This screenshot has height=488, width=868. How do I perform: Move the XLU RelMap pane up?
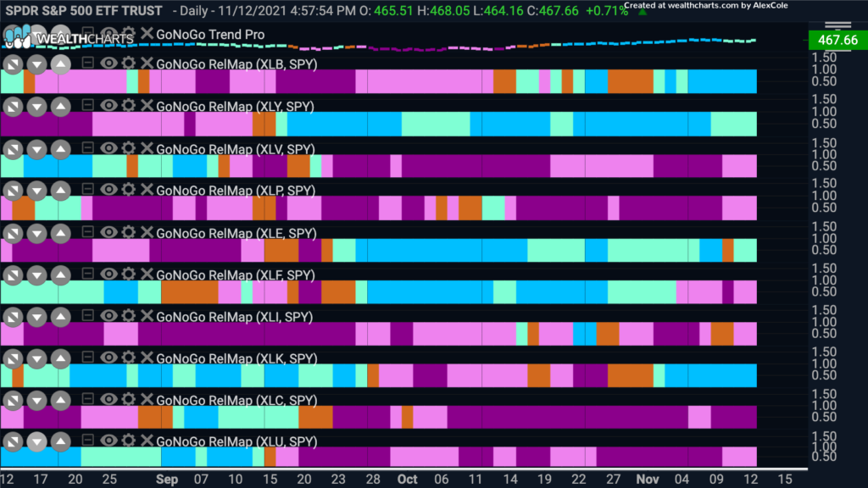61,442
